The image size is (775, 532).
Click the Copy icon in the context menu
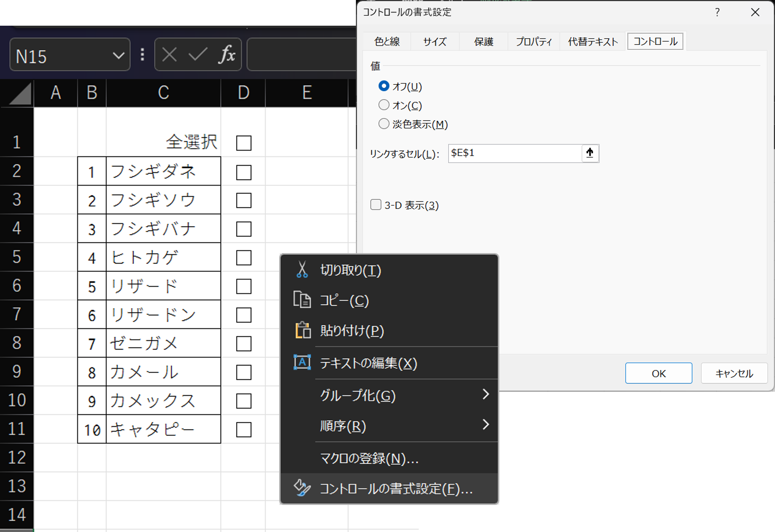click(x=302, y=300)
